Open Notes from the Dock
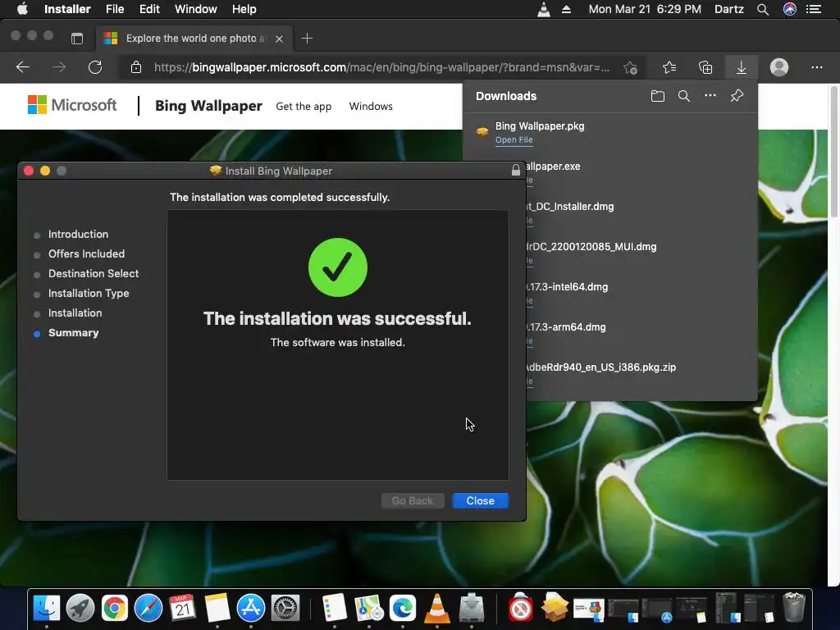This screenshot has height=630, width=840. click(217, 608)
